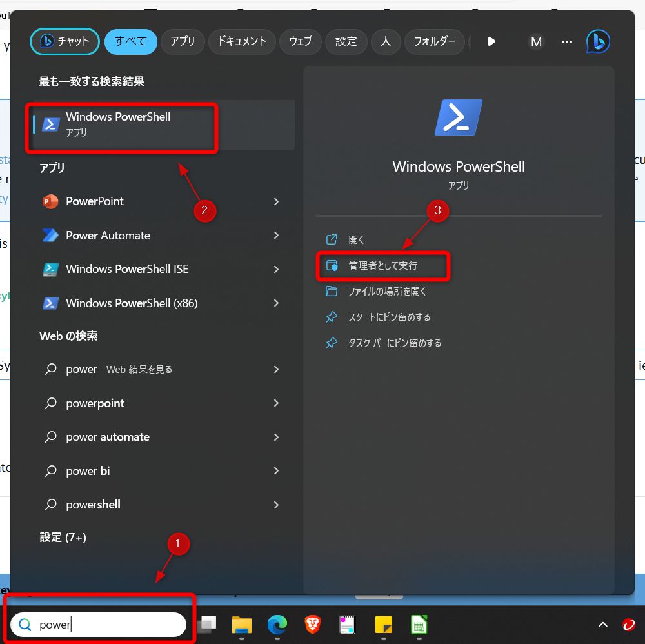
Task: Show hidden tray icons chevron
Action: 602,625
